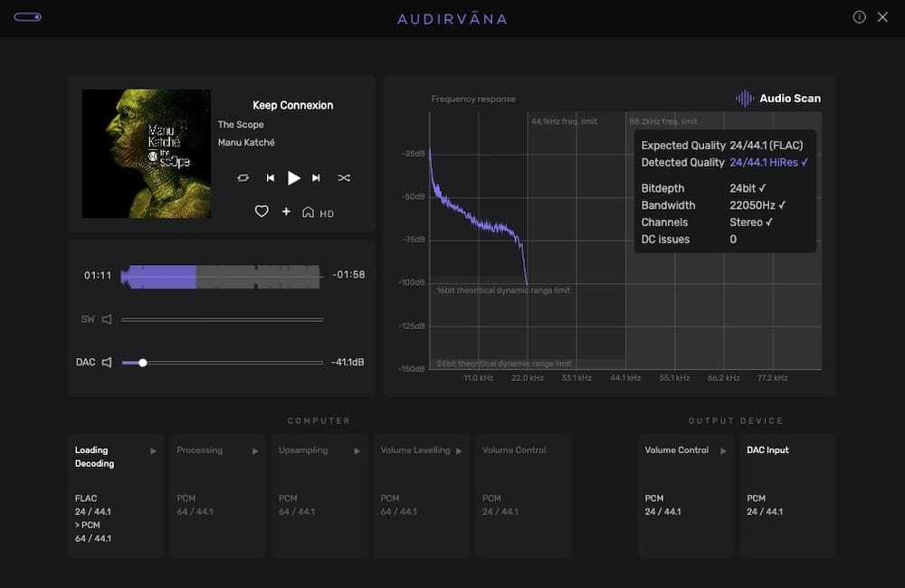
Task: Play the track Keep Connexion
Action: point(294,177)
